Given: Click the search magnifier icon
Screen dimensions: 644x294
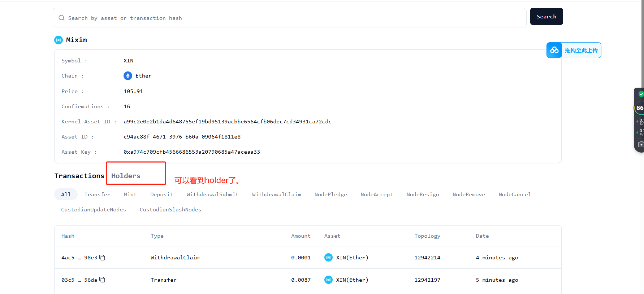Looking at the screenshot, I should click(62, 18).
